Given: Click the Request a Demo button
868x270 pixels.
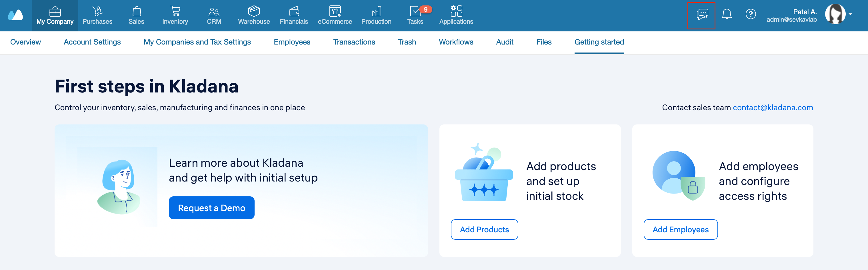Looking at the screenshot, I should [x=212, y=208].
